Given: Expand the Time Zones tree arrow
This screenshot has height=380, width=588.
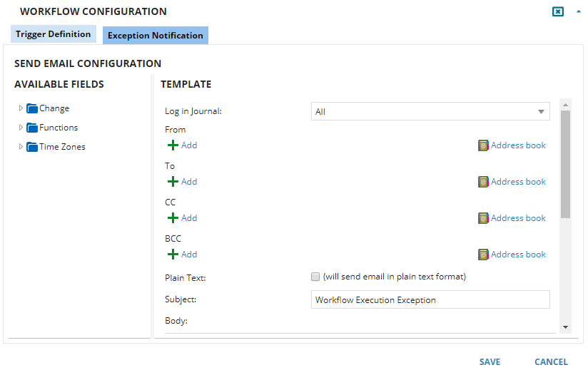Looking at the screenshot, I should click(21, 147).
